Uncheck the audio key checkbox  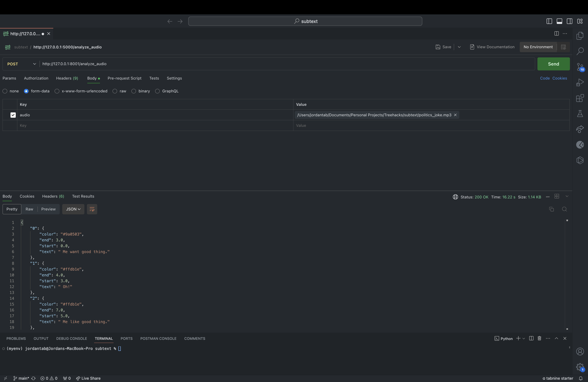pyautogui.click(x=13, y=115)
